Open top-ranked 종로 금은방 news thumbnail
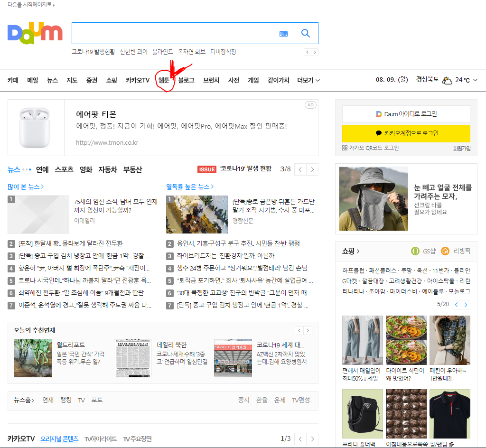486x448 pixels. pyautogui.click(x=197, y=215)
